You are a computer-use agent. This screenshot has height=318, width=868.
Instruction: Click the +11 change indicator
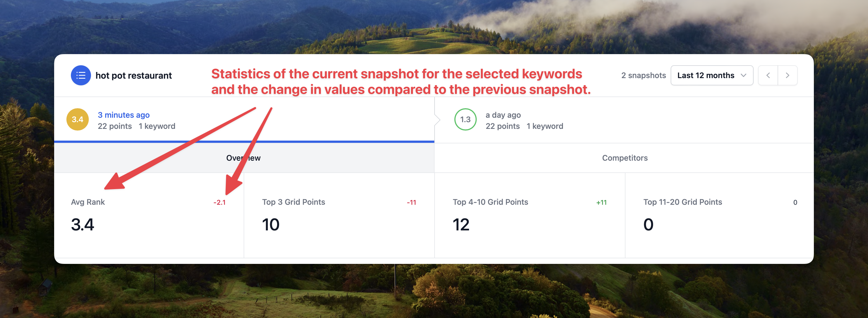(601, 203)
